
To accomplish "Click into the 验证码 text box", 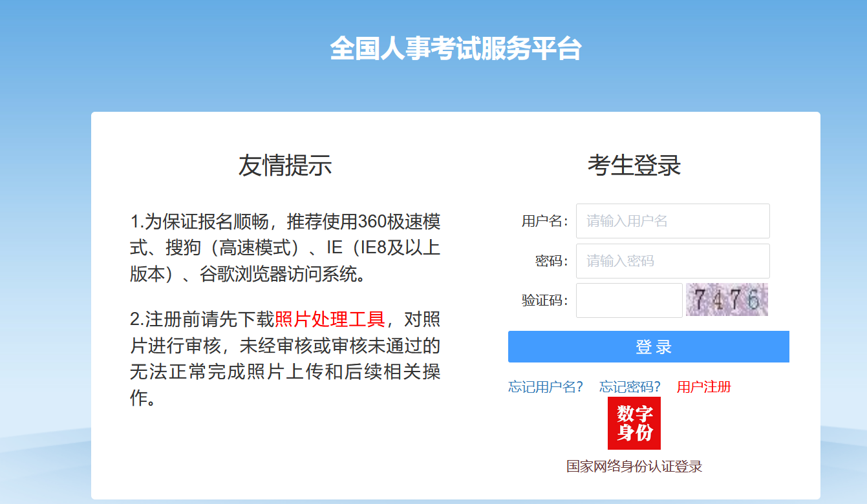I will click(628, 300).
